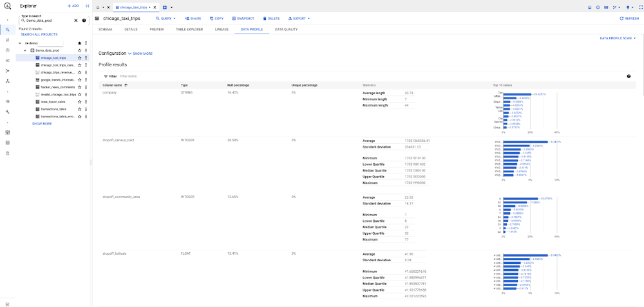Switch to the DETAILS tab
This screenshot has height=307, width=644.
coord(131,30)
